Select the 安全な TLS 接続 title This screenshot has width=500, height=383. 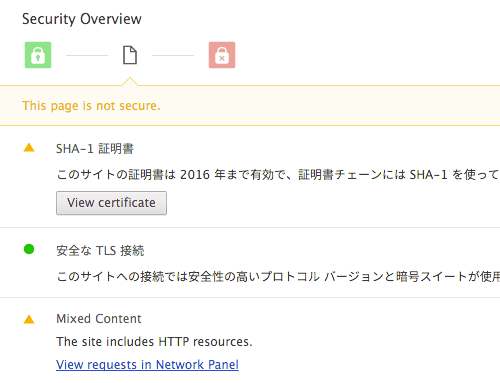[100, 251]
